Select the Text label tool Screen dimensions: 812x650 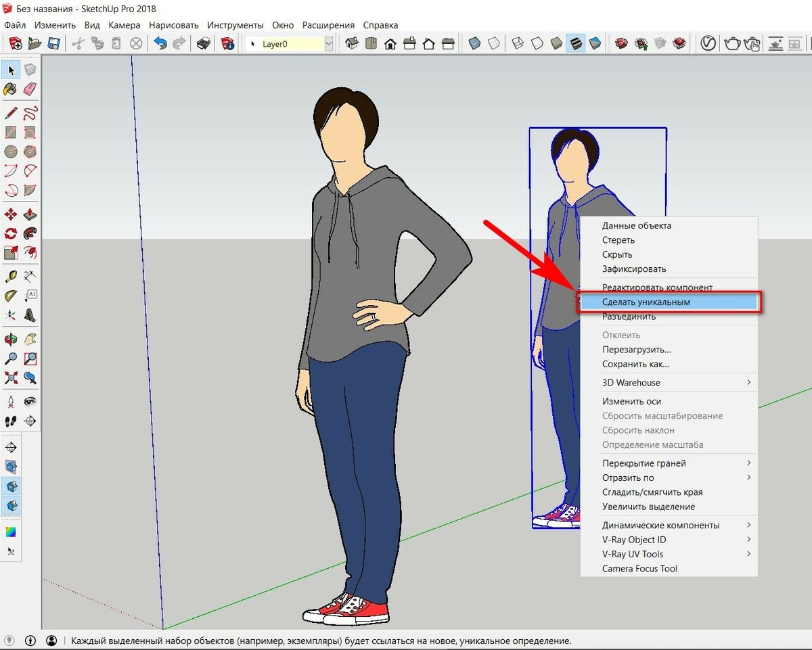click(30, 296)
